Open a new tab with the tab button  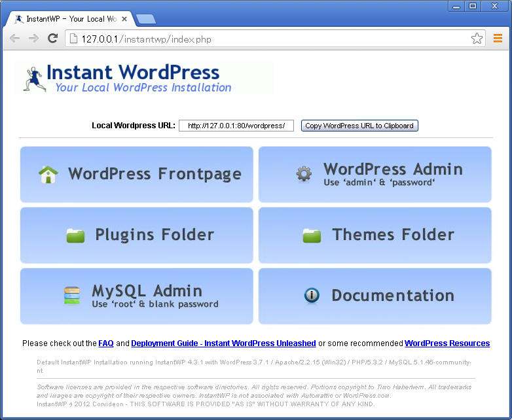pyautogui.click(x=145, y=19)
